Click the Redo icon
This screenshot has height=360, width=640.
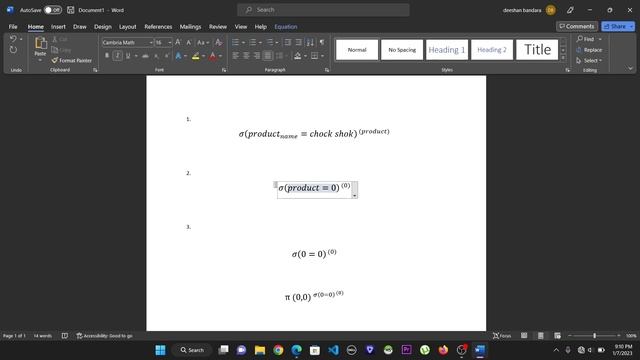13,50
